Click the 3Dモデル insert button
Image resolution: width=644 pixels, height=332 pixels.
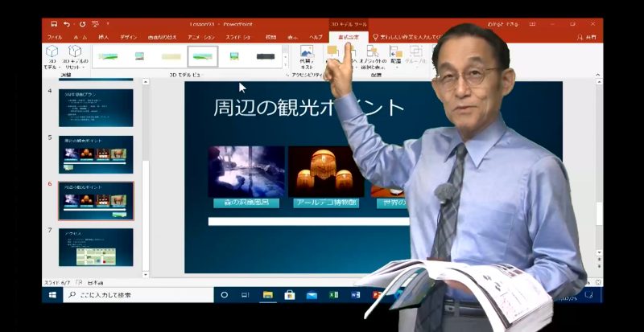52,57
